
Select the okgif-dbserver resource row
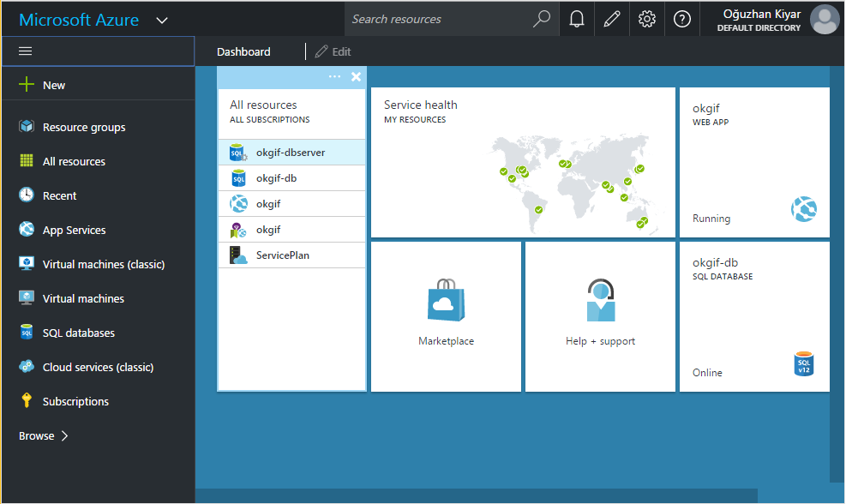pyautogui.click(x=292, y=153)
